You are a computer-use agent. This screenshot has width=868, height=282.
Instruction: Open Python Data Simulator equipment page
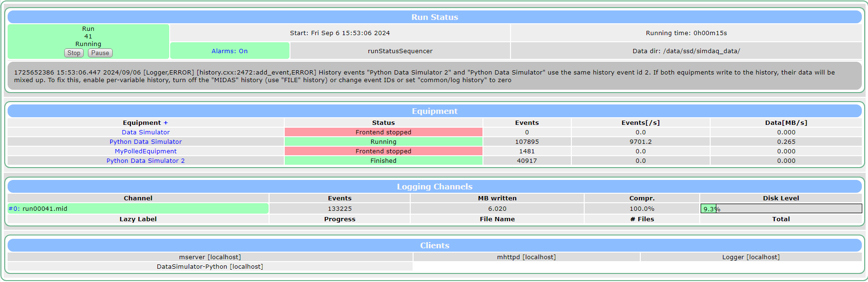(x=145, y=142)
